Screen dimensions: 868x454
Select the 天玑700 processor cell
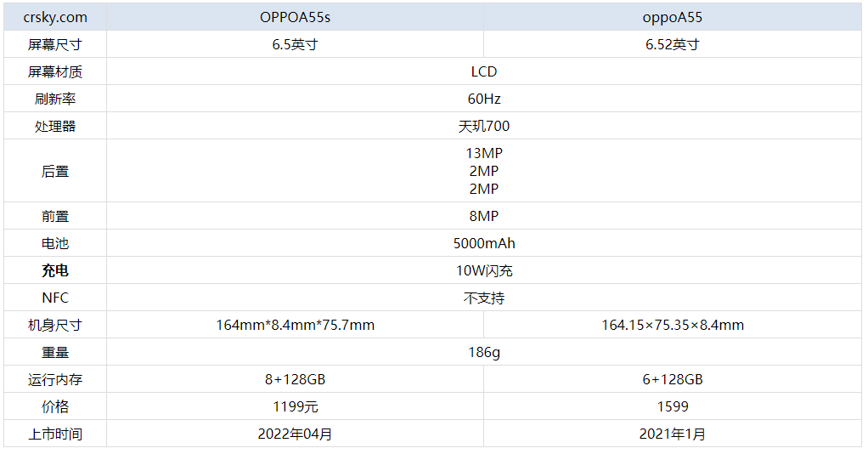483,126
